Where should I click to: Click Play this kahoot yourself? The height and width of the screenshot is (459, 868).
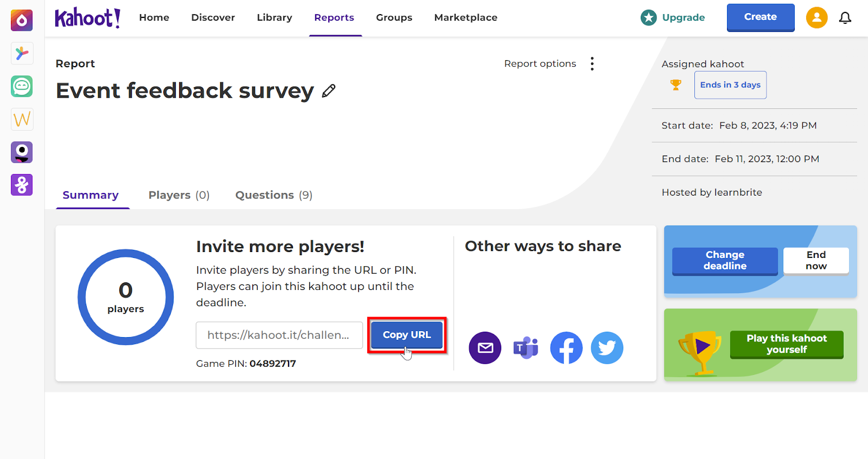tap(787, 344)
